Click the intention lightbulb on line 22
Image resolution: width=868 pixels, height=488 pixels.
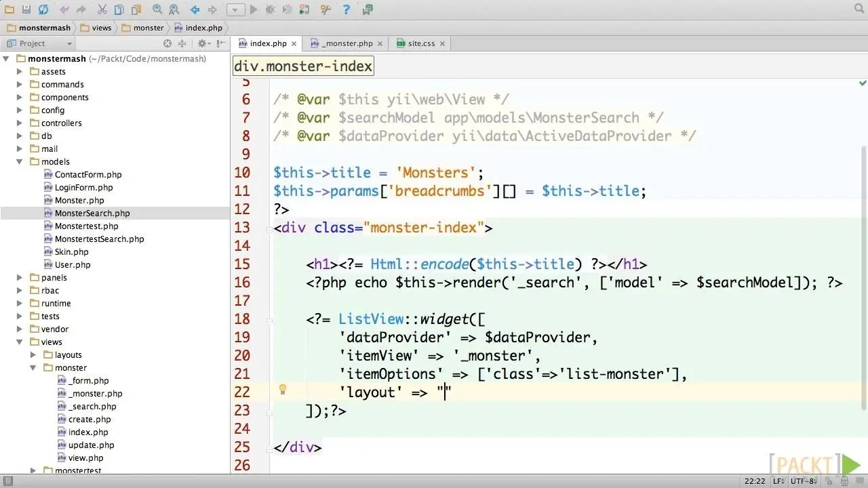pos(283,390)
